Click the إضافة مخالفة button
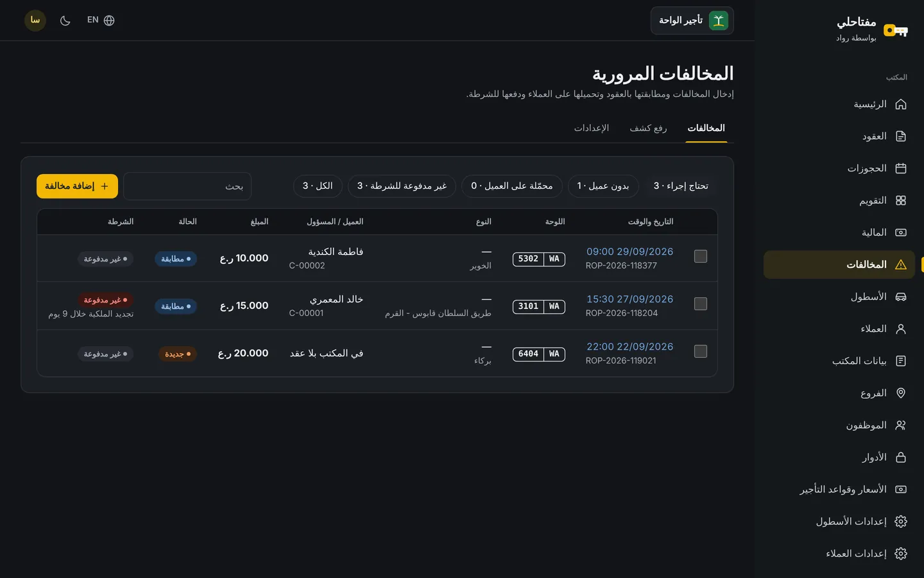Image resolution: width=924 pixels, height=578 pixels. tap(77, 186)
